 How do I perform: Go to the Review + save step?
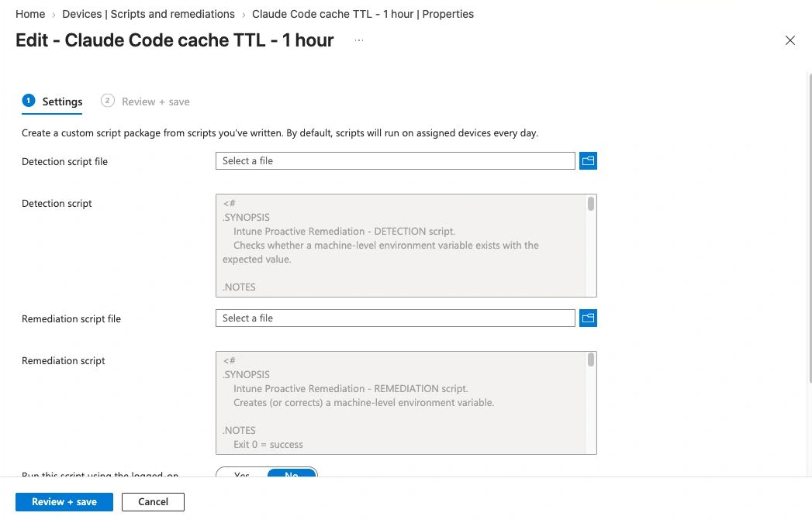pyautogui.click(x=145, y=102)
